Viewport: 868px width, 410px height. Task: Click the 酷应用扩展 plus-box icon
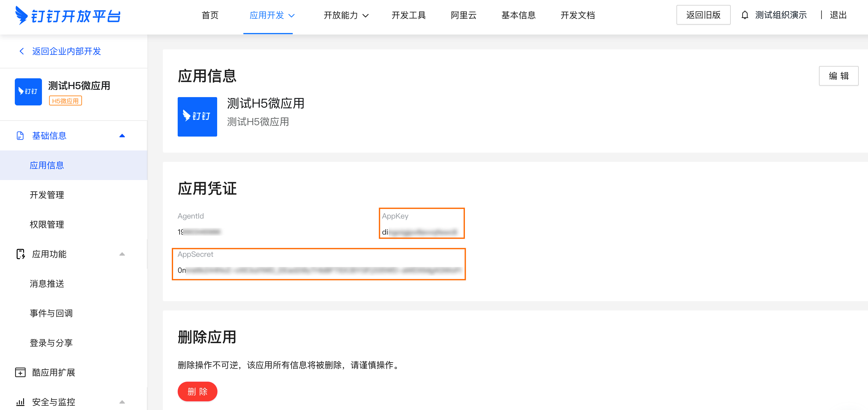tap(20, 372)
